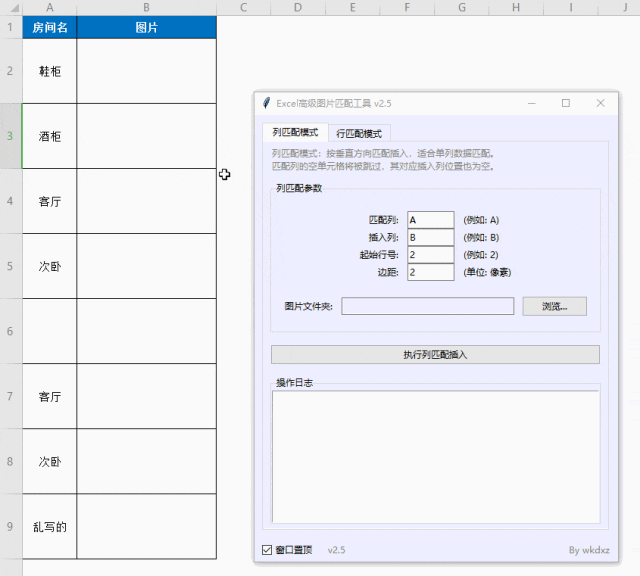Select column C header in Excel
Viewport: 640px width, 576px height.
244,8
